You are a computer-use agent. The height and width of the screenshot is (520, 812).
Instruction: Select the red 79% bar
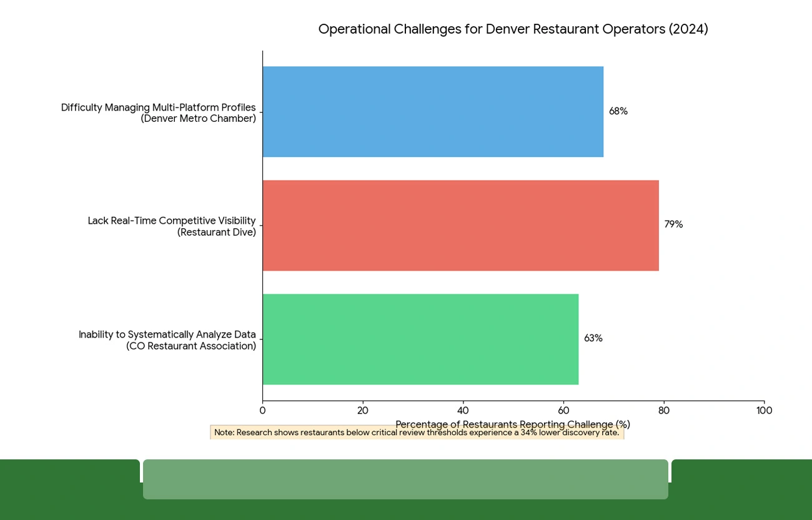[x=459, y=225]
